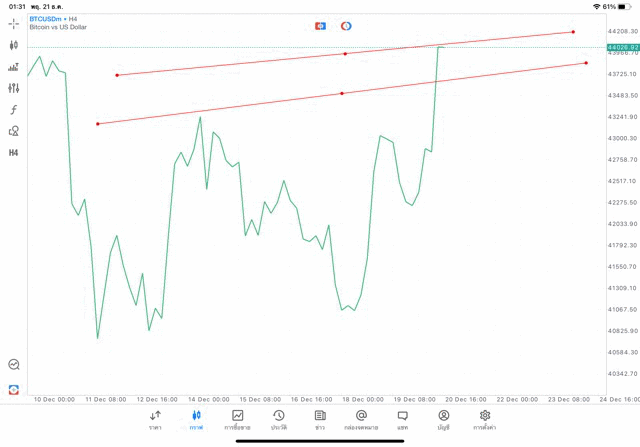The height and width of the screenshot is (447, 640).
Task: Open the H4 timeframe selector
Action: (14, 153)
